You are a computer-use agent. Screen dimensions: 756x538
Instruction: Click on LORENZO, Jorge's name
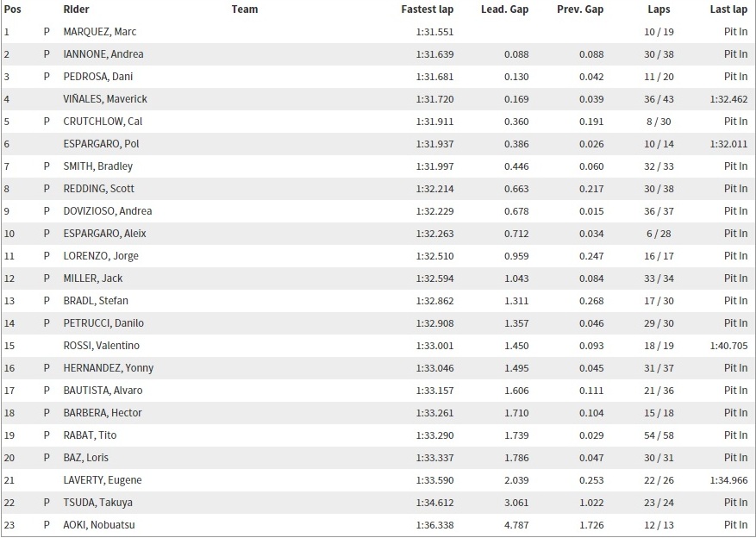point(101,256)
